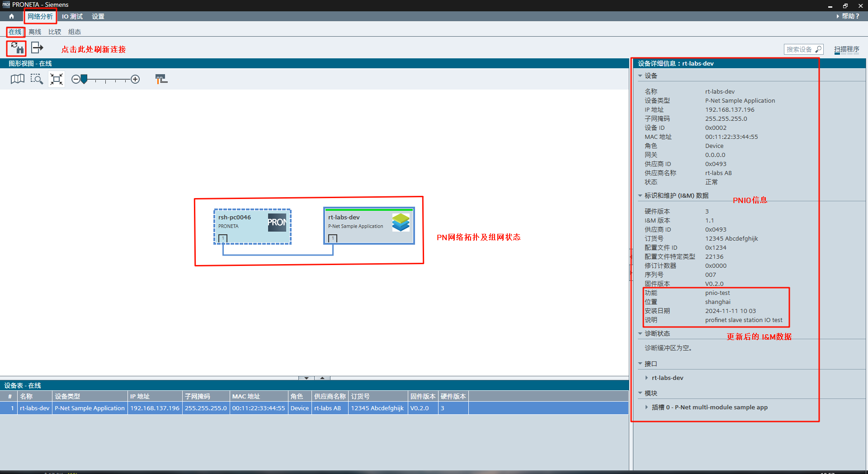Expand 插槽 0 P-Net multi-module sample app

[646, 408]
